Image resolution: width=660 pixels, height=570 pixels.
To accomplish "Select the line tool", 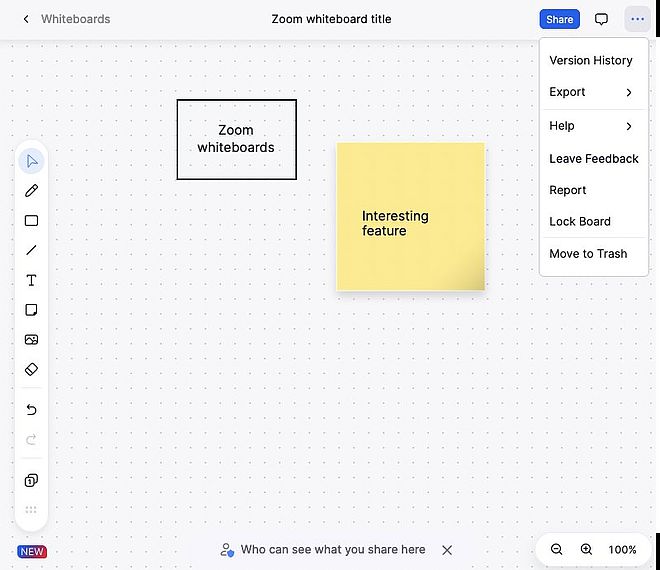I will pyautogui.click(x=32, y=250).
